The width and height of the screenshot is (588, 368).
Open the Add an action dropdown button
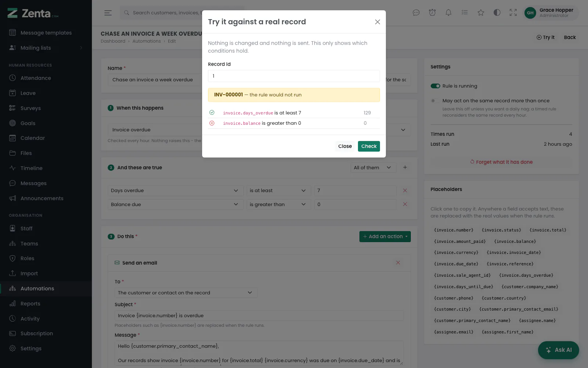pos(385,237)
